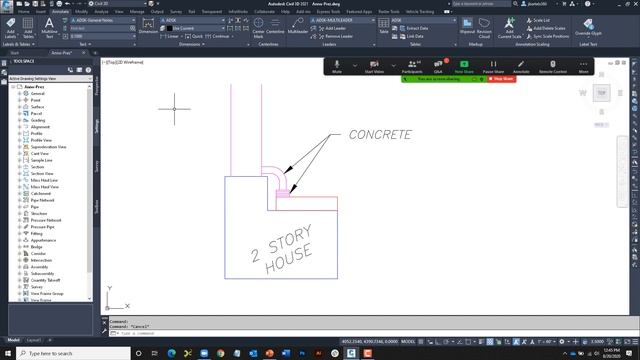Insert a Center Mark
This screenshot has width=640, height=360.
point(258,28)
